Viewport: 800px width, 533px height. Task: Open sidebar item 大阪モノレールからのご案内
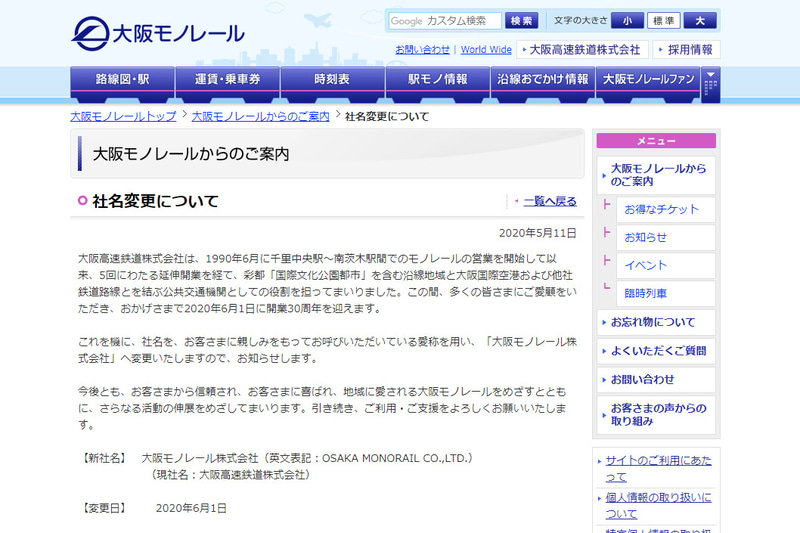(656, 175)
